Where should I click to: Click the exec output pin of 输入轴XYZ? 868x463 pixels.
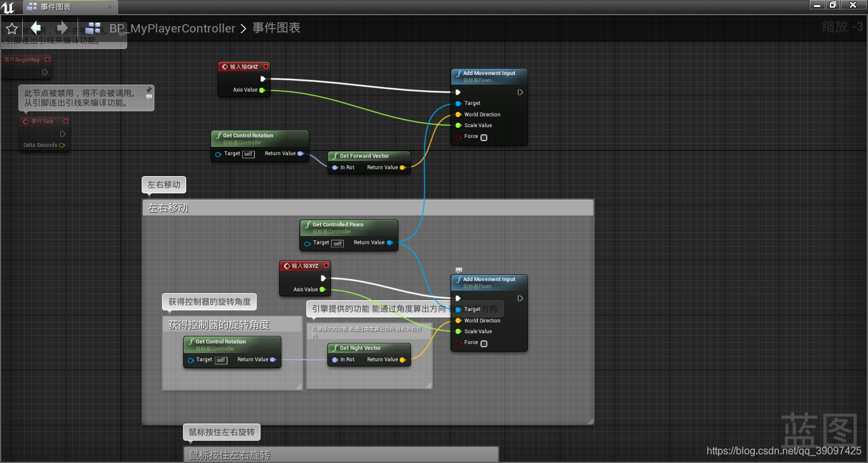point(324,279)
